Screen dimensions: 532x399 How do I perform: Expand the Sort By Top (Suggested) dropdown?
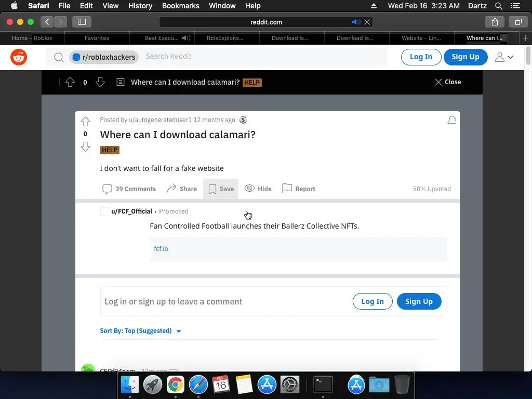coord(140,331)
